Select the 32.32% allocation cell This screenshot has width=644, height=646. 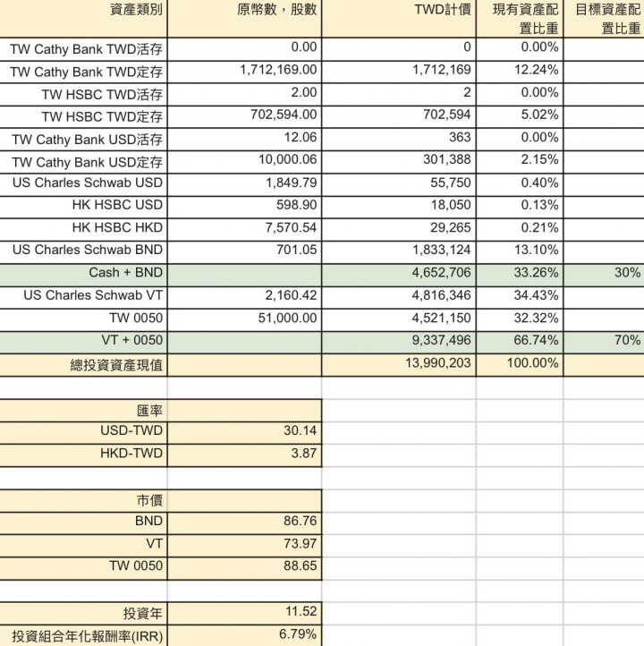click(x=520, y=319)
